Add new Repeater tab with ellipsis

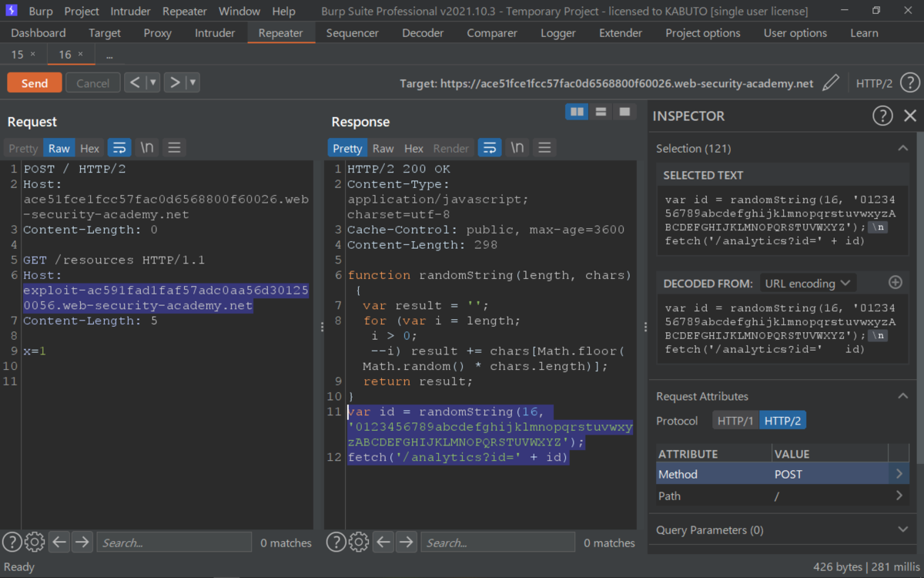click(110, 55)
